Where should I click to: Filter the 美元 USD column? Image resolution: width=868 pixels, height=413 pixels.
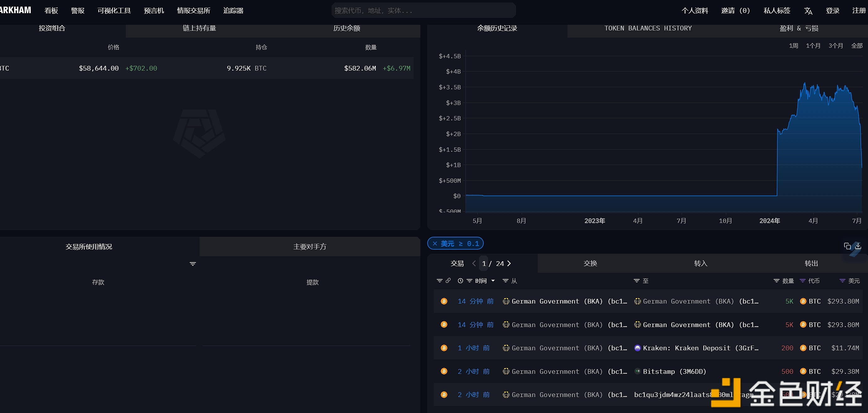(x=842, y=281)
